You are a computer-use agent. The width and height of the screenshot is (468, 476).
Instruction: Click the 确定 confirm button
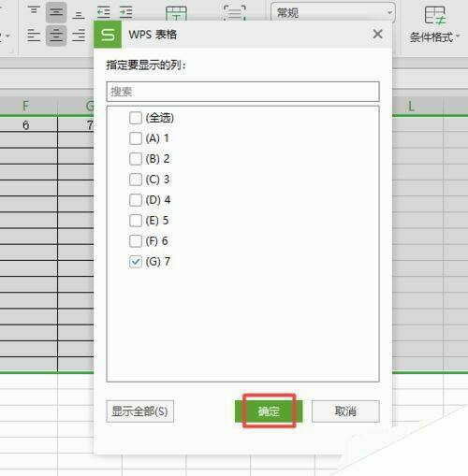[269, 411]
